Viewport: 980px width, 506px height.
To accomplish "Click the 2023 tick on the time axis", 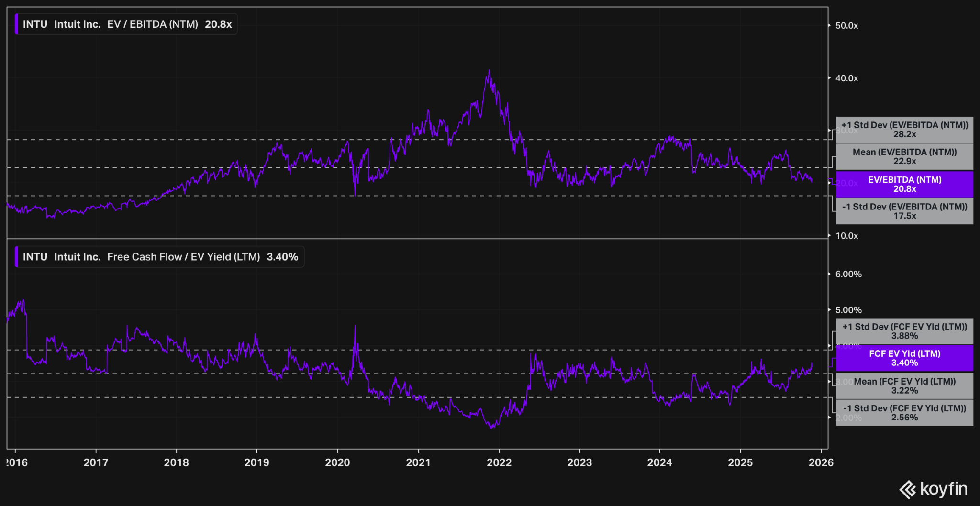I will [579, 462].
